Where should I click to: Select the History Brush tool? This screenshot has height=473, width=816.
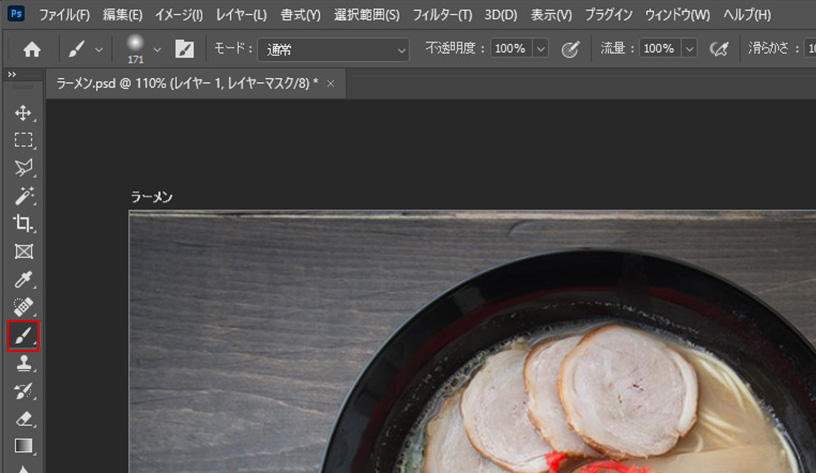point(23,391)
